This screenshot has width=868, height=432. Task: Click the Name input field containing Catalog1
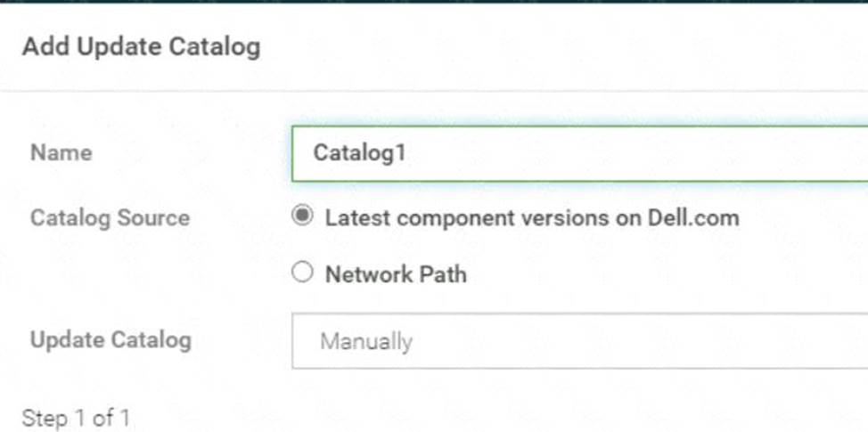click(579, 153)
